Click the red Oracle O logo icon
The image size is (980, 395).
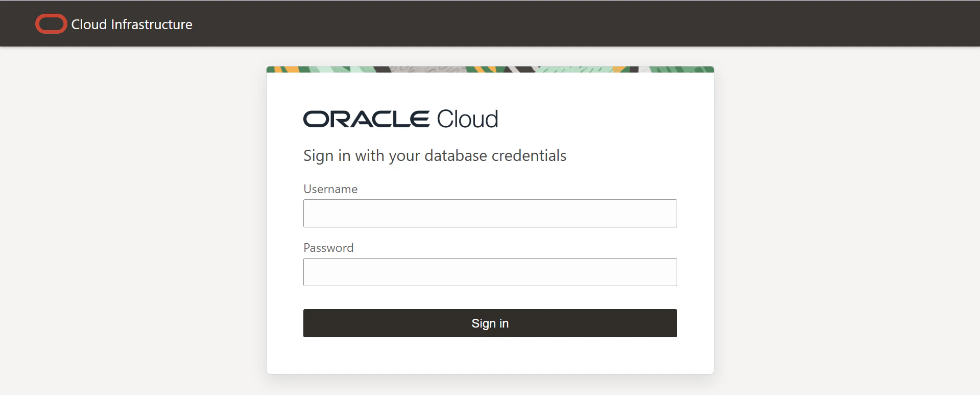coord(51,24)
